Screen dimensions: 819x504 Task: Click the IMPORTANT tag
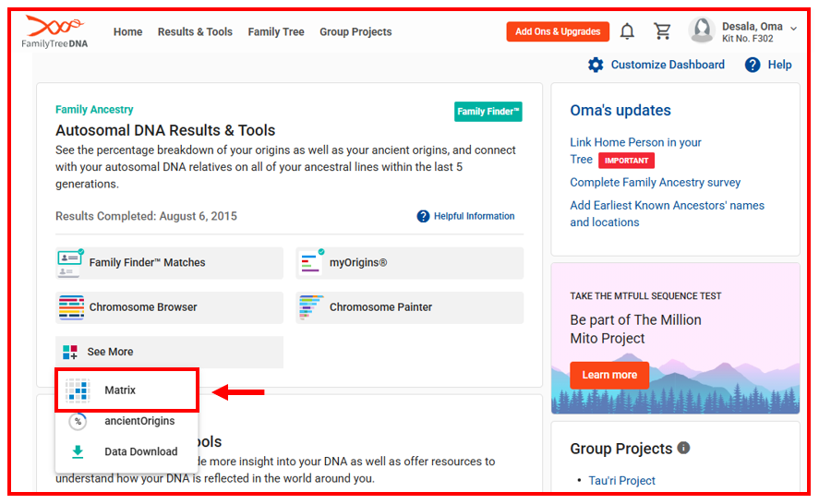click(626, 161)
